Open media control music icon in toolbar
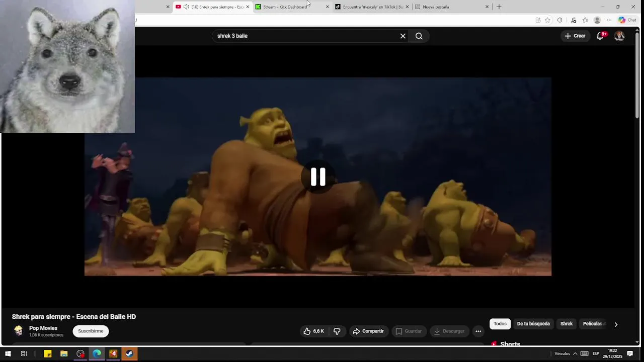644x362 pixels. tap(574, 20)
